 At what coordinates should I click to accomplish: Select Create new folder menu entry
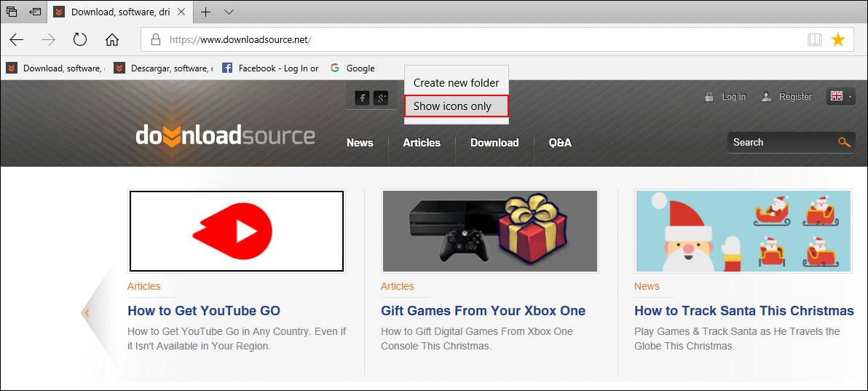(x=456, y=83)
